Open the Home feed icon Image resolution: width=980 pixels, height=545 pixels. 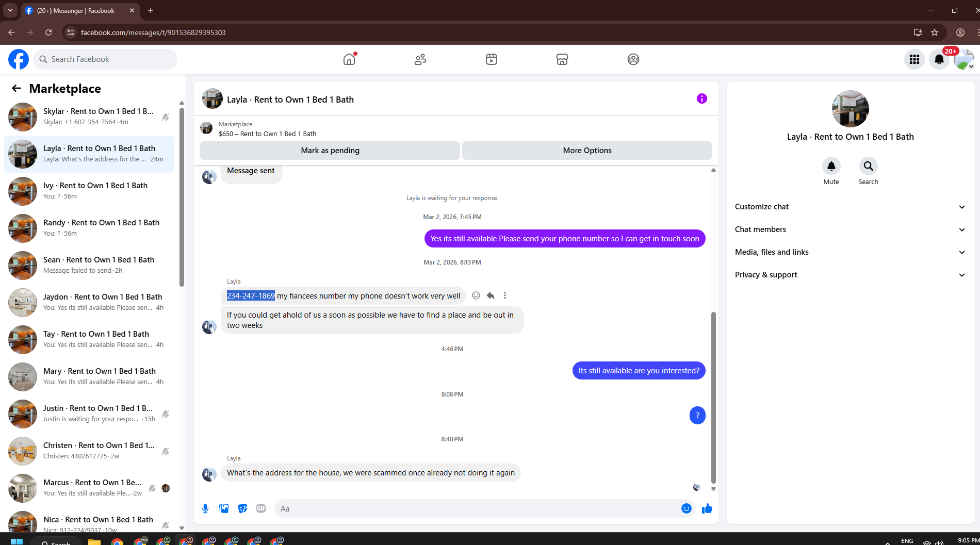(349, 59)
